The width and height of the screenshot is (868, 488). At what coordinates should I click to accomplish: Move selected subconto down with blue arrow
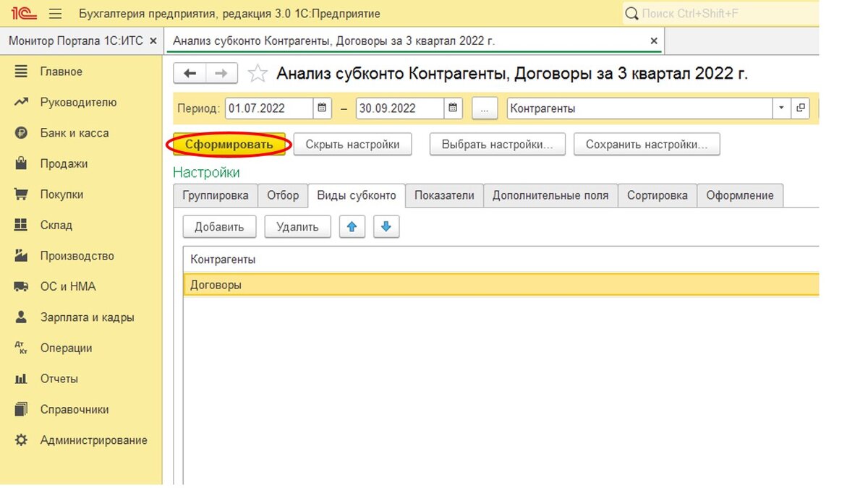tap(386, 227)
